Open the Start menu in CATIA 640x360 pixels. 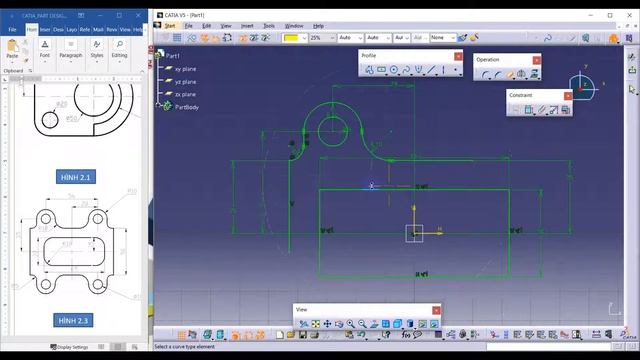click(170, 26)
